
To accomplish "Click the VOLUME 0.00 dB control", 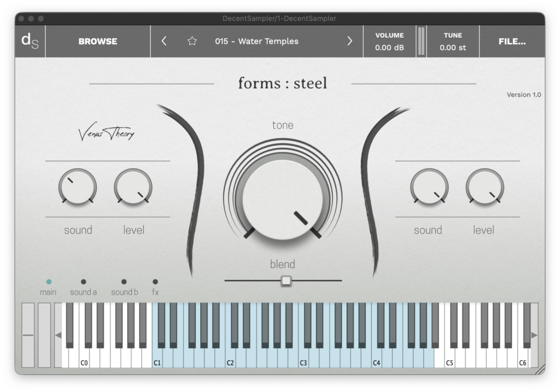I will click(389, 41).
